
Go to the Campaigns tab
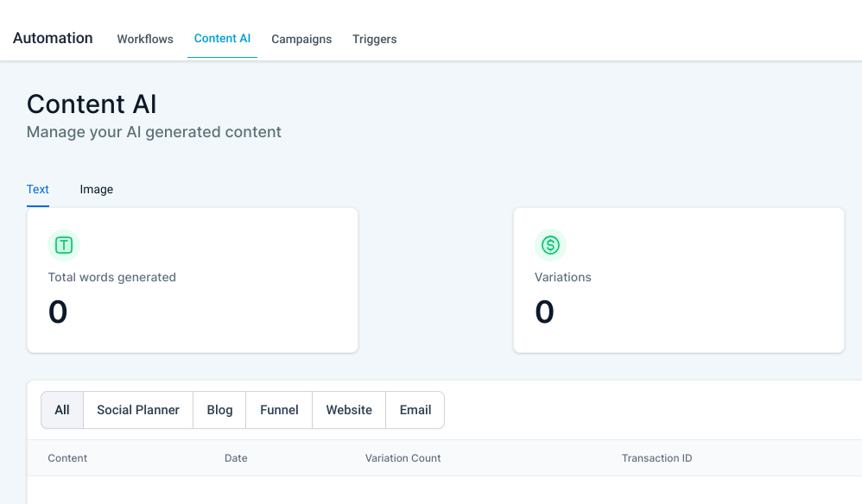[x=301, y=39]
